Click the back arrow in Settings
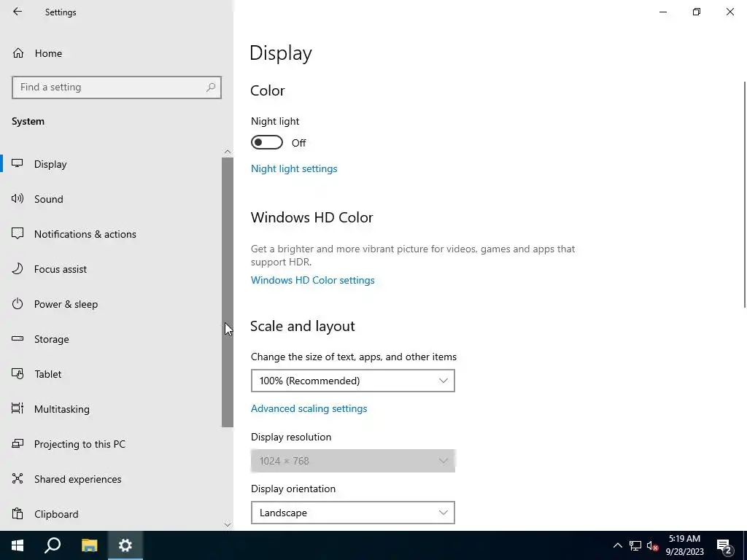Viewport: 747px width, 560px height. click(18, 12)
